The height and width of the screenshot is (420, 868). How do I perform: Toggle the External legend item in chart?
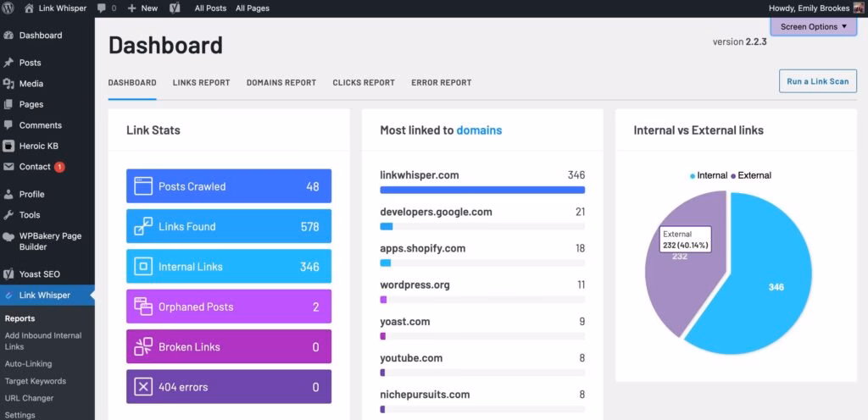click(x=750, y=175)
